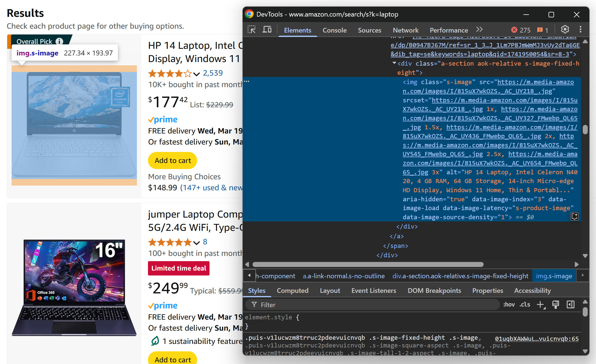Focus the Styles Filter input field

(373, 305)
